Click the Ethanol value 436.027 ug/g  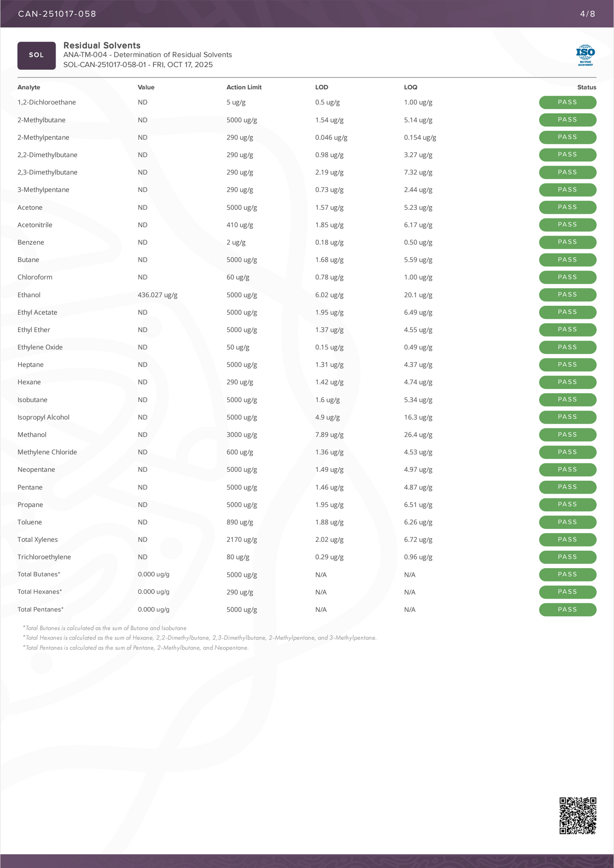tap(157, 295)
